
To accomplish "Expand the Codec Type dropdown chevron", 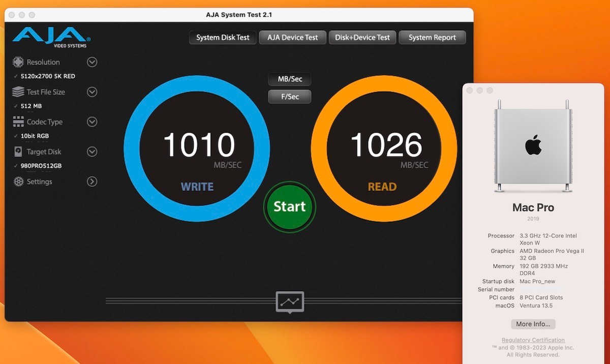I will [x=92, y=122].
